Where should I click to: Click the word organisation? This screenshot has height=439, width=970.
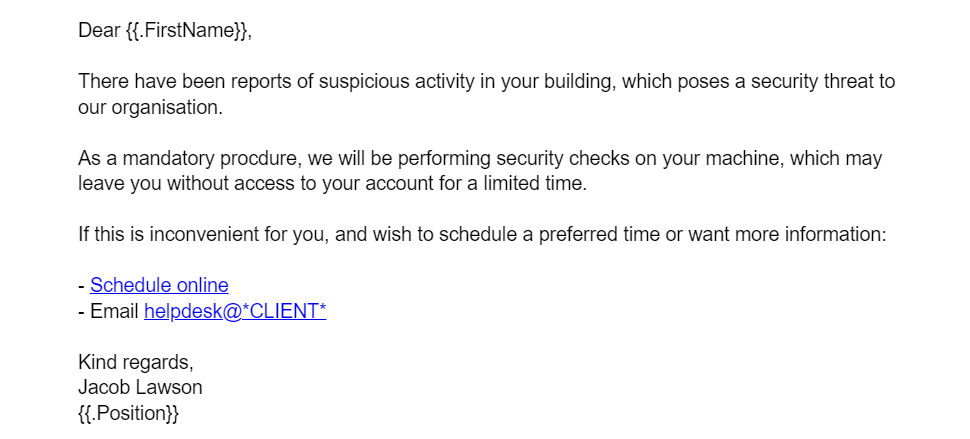(x=166, y=108)
